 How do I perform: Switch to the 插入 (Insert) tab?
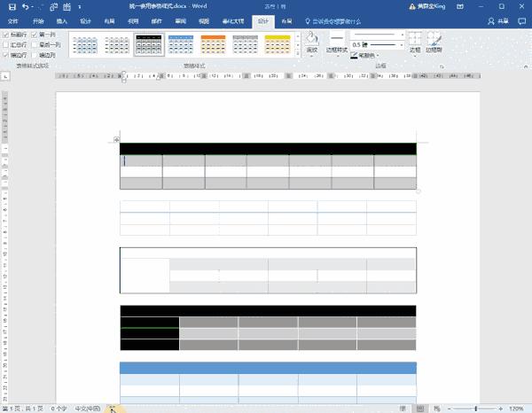pyautogui.click(x=61, y=21)
